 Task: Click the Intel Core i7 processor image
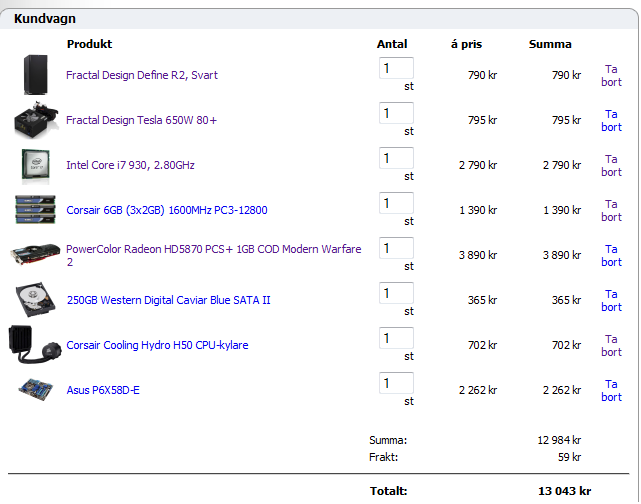36,165
